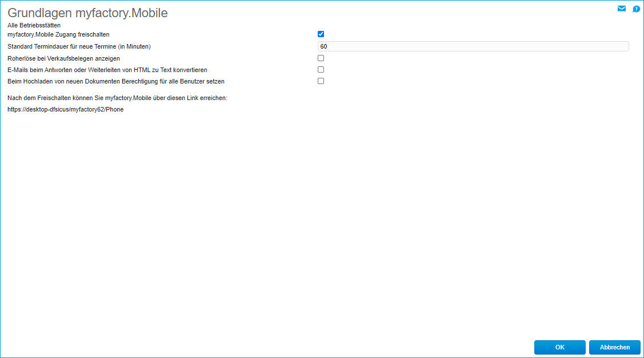This screenshot has height=358, width=644.
Task: Click the https://desktop-dfsicus/myfactory62/Phone link text
Action: point(65,109)
